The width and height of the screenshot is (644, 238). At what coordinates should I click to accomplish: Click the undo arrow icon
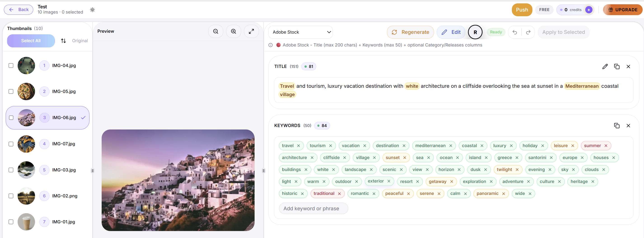(515, 32)
